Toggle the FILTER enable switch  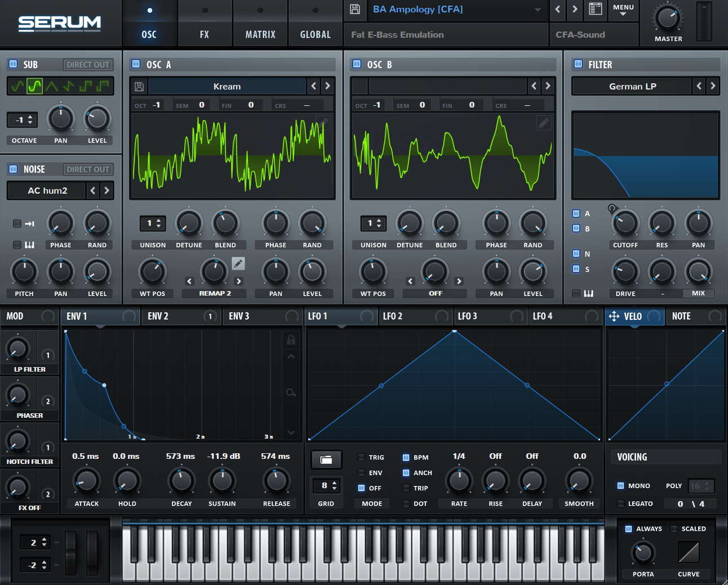[578, 64]
